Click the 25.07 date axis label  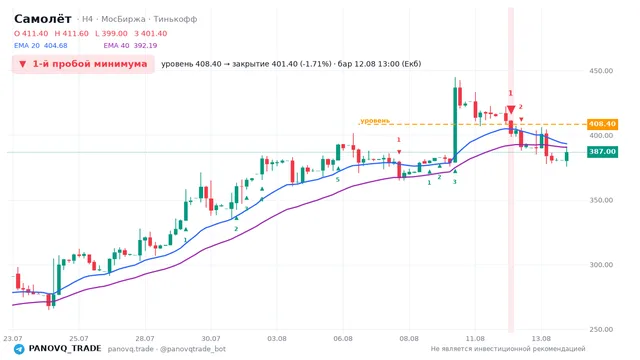tap(79, 338)
